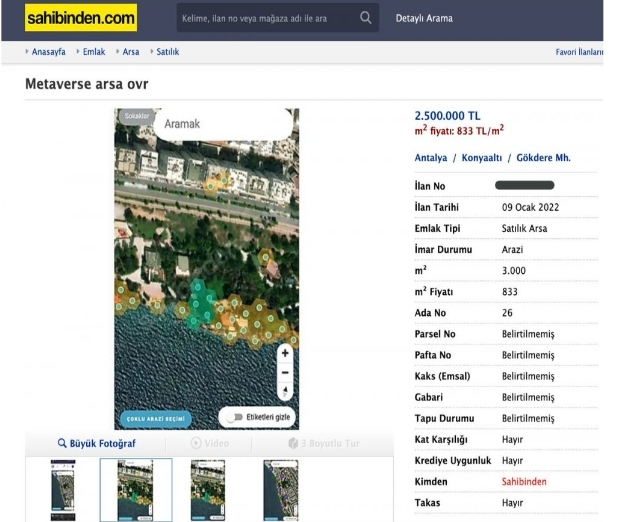Select the fourth photo thumbnail
The width and height of the screenshot is (617, 522).
(279, 490)
